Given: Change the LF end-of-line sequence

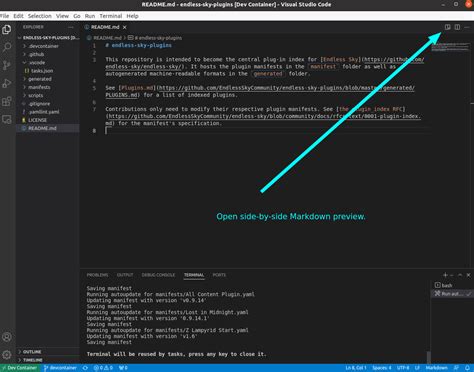Looking at the screenshot, I should pos(417,368).
